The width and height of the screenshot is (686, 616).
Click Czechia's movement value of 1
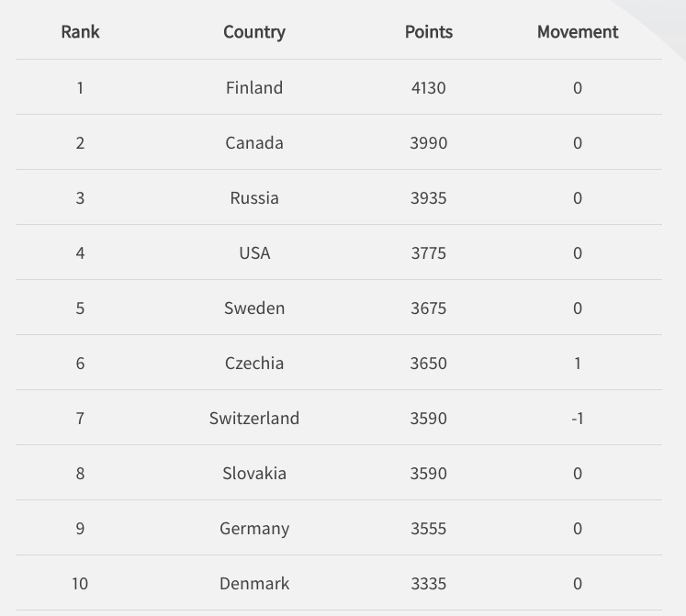577,364
